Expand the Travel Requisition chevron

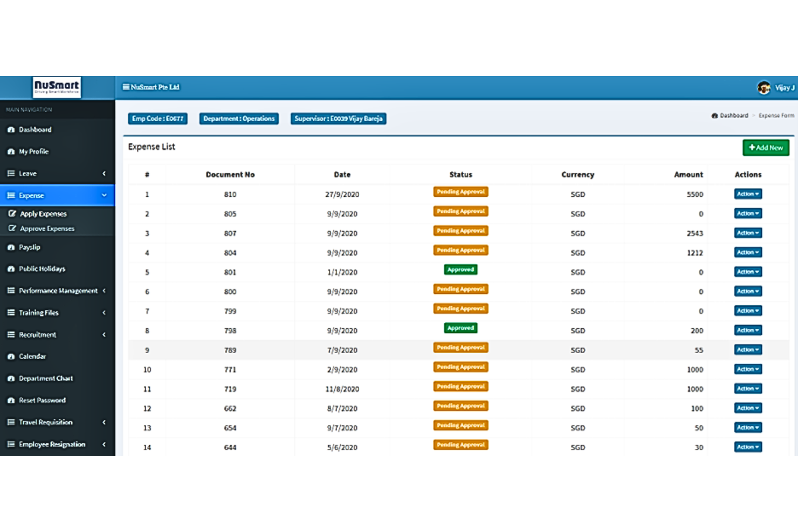tap(104, 422)
